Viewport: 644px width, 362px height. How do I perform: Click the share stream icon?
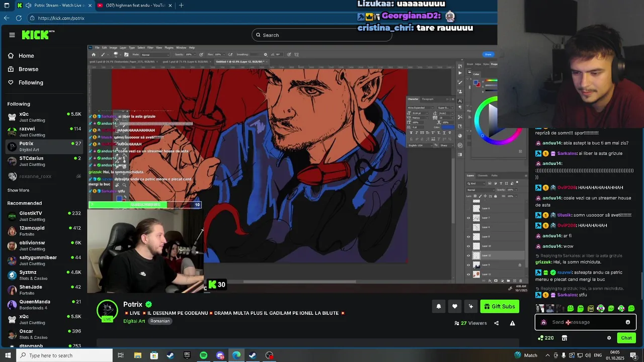coord(497,323)
